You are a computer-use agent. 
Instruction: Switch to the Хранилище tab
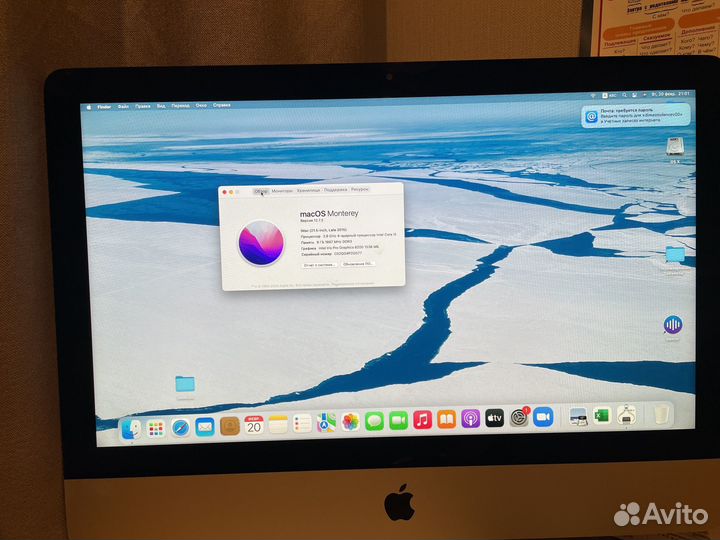coord(308,190)
